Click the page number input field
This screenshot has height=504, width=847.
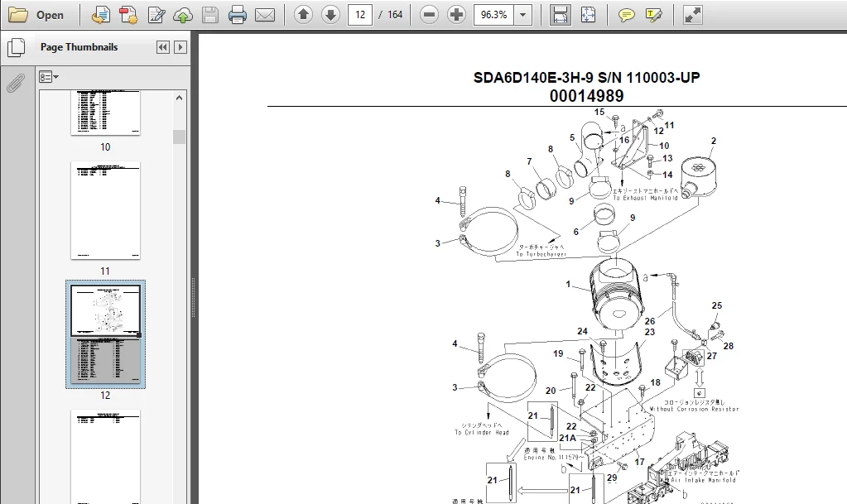(360, 15)
